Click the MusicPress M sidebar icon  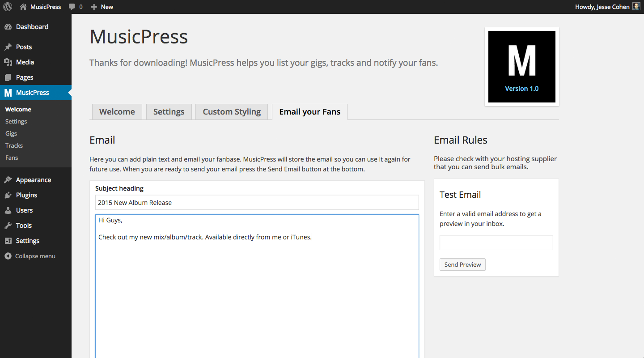8,93
